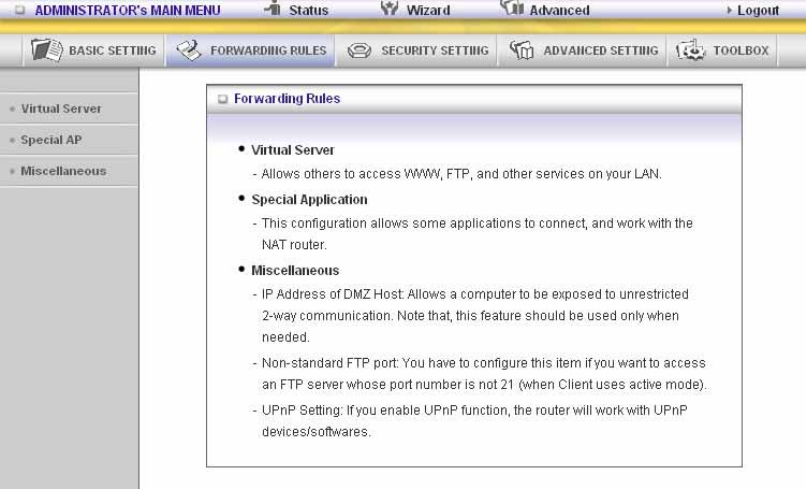Click the Logout arrow icon
Viewport: 806px width, 489px height.
pos(729,10)
